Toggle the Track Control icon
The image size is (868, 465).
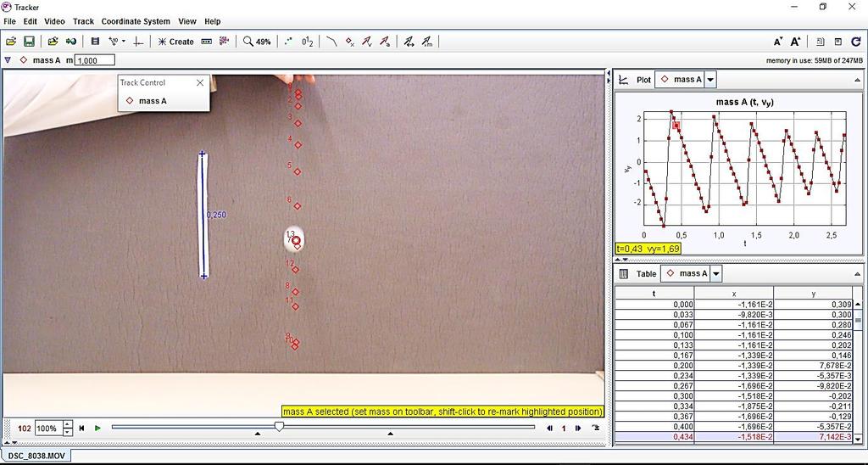pos(207,42)
